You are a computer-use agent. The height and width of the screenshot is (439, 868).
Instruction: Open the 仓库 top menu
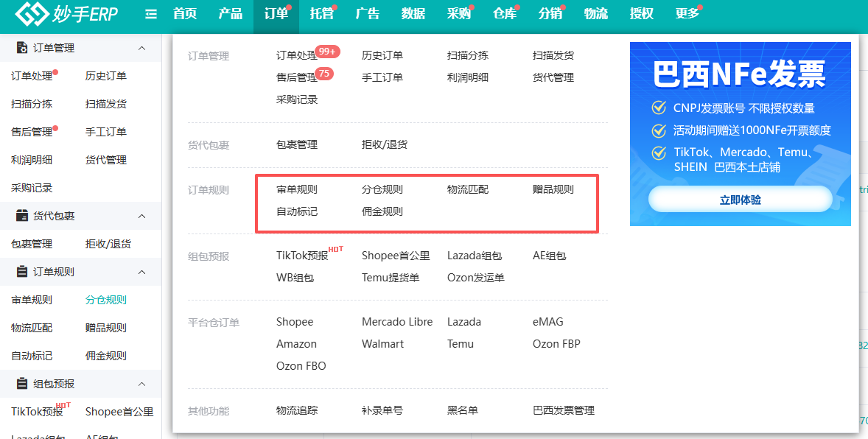(505, 14)
